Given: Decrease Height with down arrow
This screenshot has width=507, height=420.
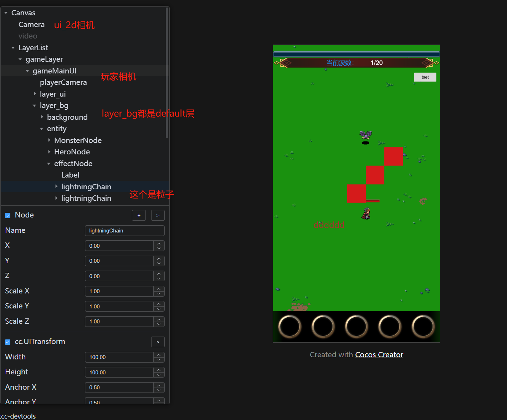Looking at the screenshot, I should 159,375.
